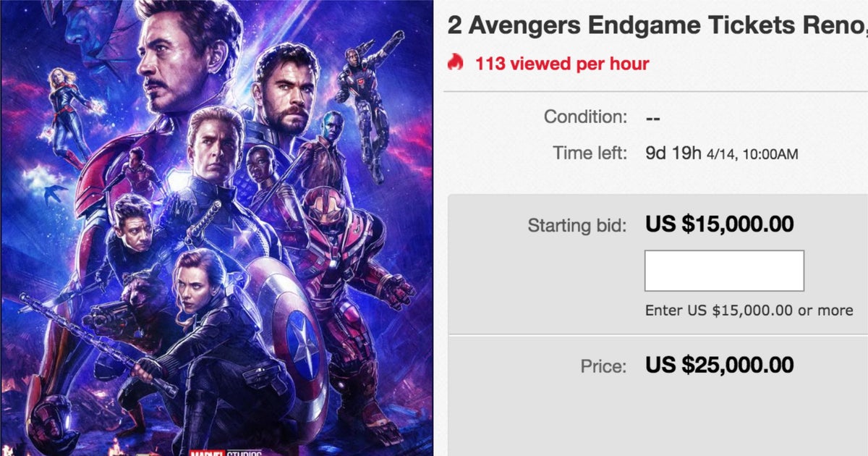The image size is (868, 456).
Task: Click the 'Enter US $15,000.00 or more' hint
Action: (x=749, y=311)
